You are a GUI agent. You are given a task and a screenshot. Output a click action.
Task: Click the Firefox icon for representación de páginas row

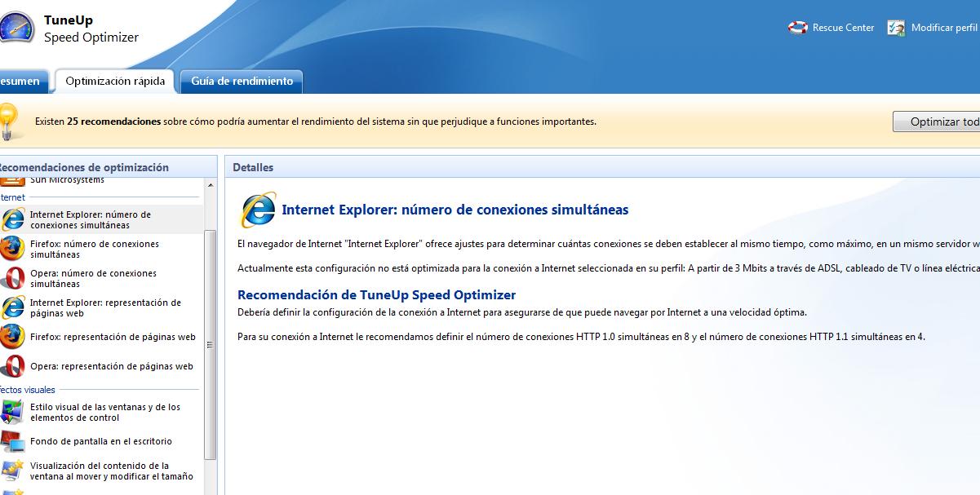11,337
